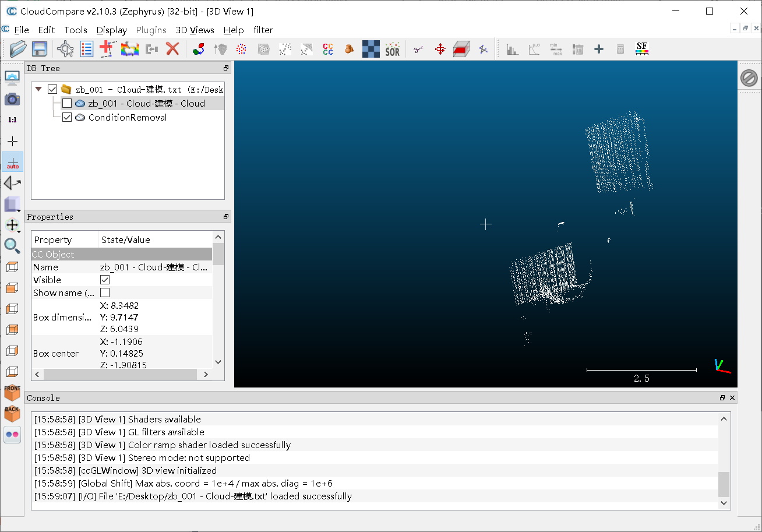Image resolution: width=762 pixels, height=532 pixels.
Task: Click the State/Value column header
Action: (x=155, y=239)
